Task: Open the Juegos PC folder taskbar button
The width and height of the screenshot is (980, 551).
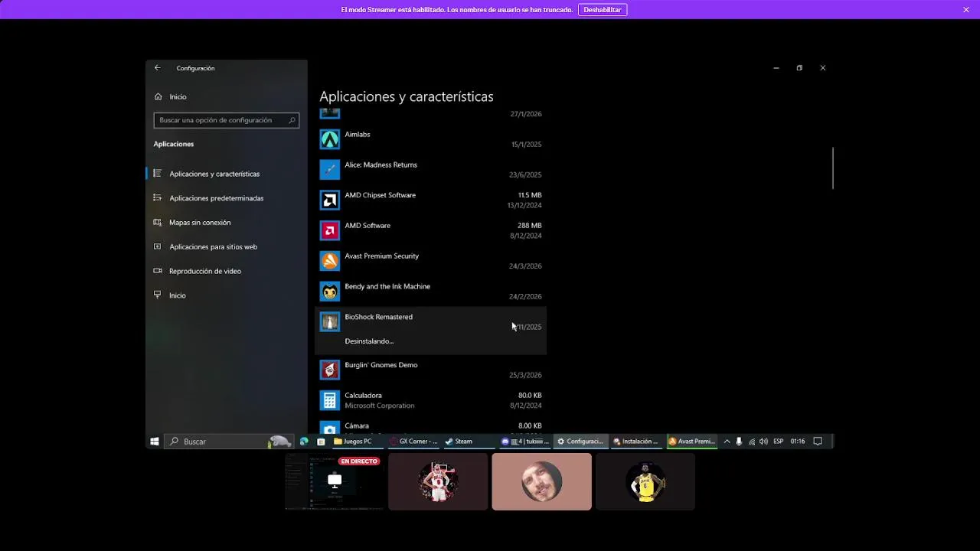Action: click(x=357, y=442)
